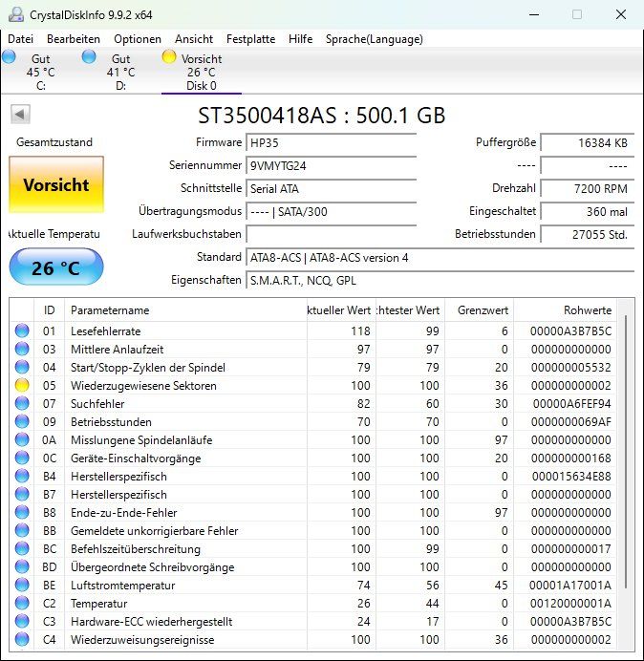Click status icon of Wiederzuweisungsereignisse row
Viewport: 644px width, 661px height.
click(22, 639)
